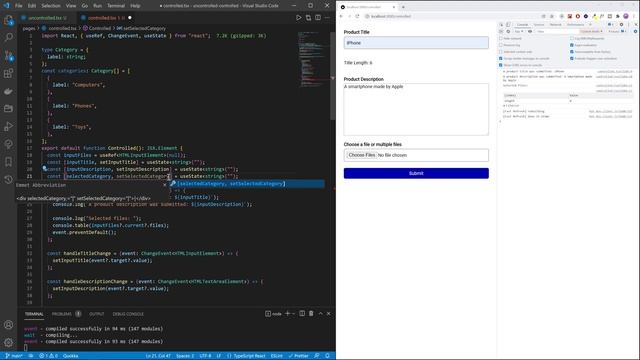Open the 'pages' breadcrumb segment
This screenshot has width=640, height=360.
click(29, 29)
